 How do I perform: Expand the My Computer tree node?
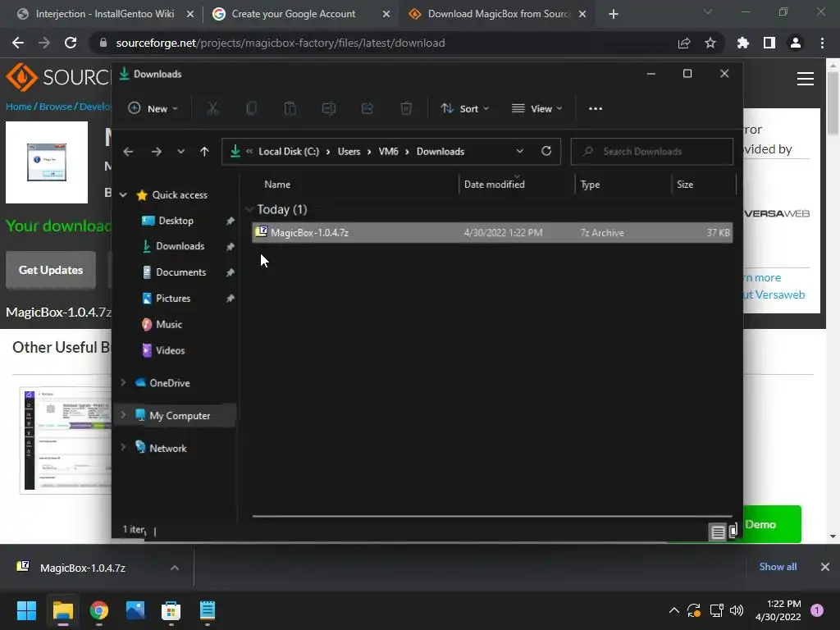pyautogui.click(x=123, y=415)
